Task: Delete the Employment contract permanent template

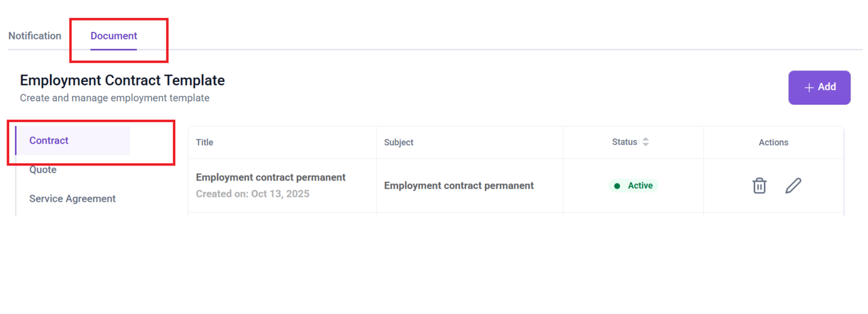Action: (759, 186)
